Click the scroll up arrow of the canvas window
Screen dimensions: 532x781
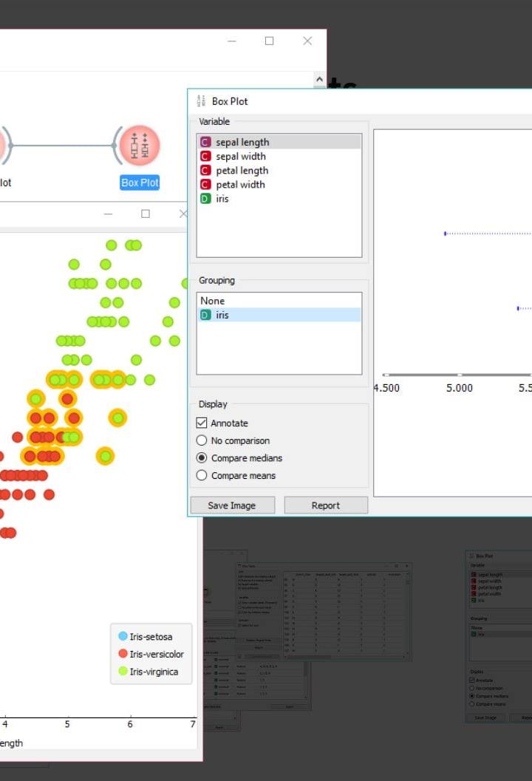point(319,79)
